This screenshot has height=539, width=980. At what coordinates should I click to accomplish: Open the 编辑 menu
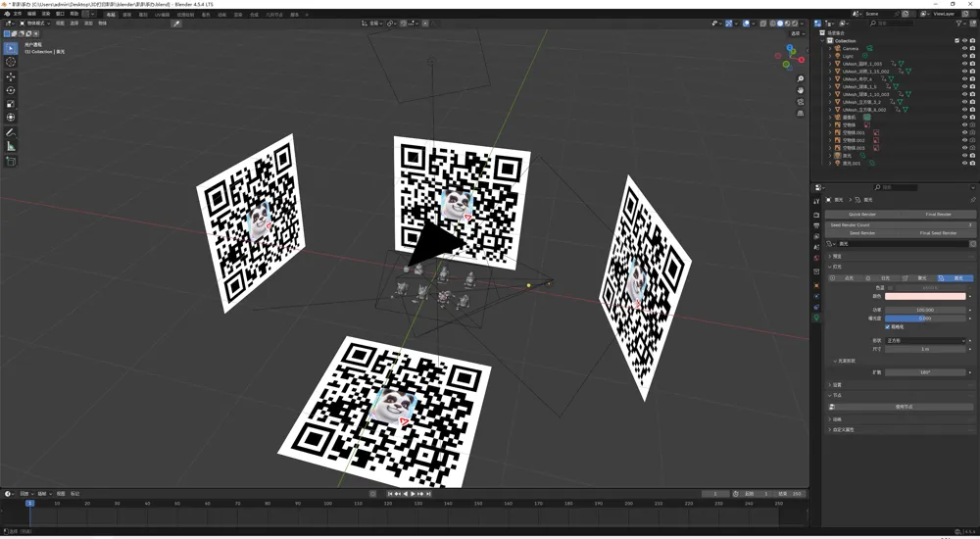31,14
